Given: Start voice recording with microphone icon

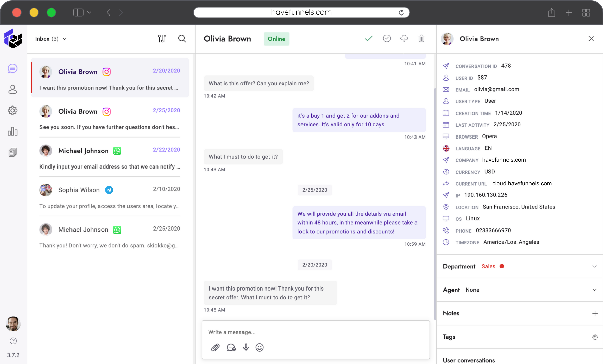Looking at the screenshot, I should tap(246, 347).
